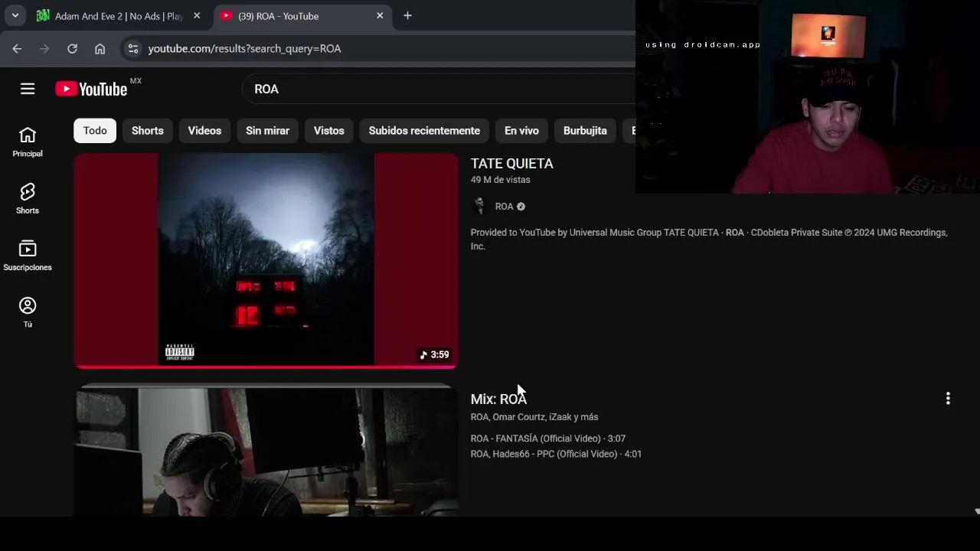This screenshot has width=980, height=551.
Task: Click the YouTube logo
Action: tap(91, 89)
